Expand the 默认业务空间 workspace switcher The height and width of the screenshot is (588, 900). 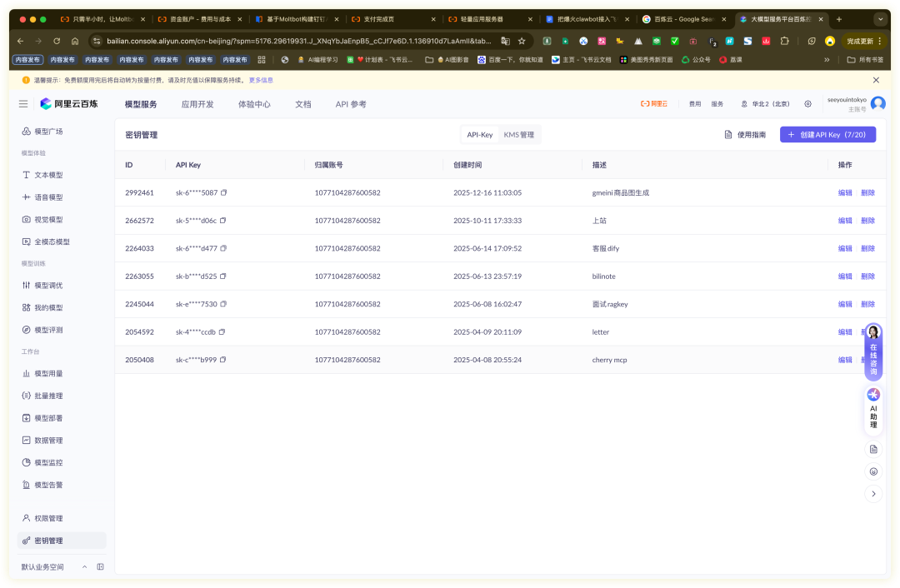[83, 566]
